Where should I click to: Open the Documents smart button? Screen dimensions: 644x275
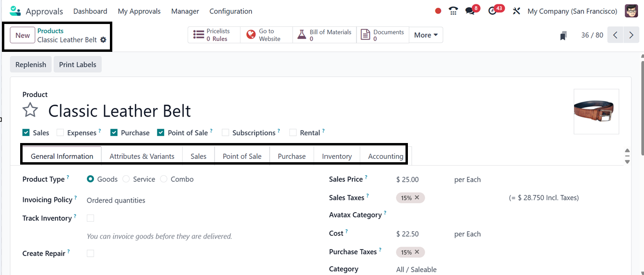(x=382, y=35)
